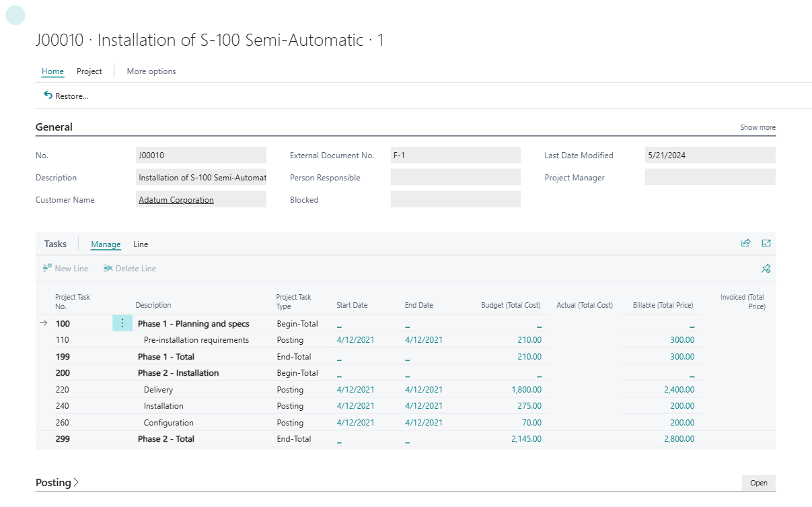Click Budget value 1,800.00 for Delivery
Image resolution: width=812 pixels, height=507 pixels.
coord(526,390)
